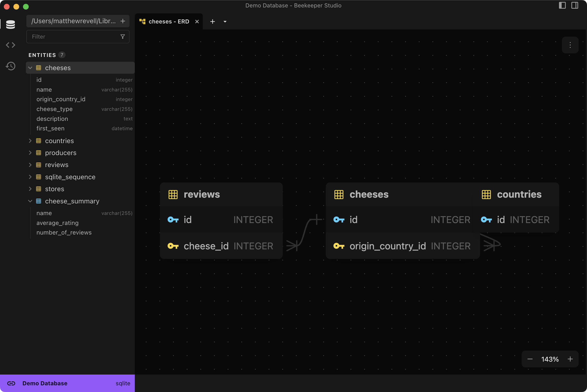Toggle the left sidebar panel
The height and width of the screenshot is (392, 587).
coord(562,6)
